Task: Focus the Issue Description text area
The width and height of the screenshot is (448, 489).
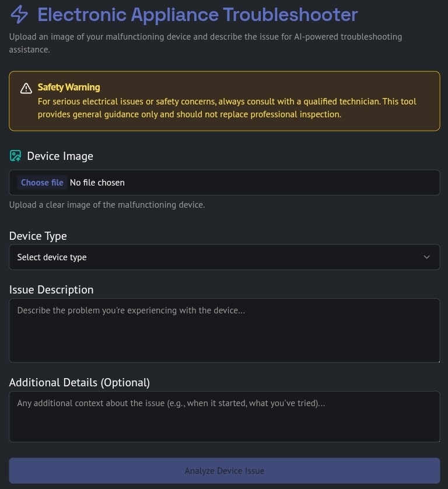Action: tap(224, 330)
